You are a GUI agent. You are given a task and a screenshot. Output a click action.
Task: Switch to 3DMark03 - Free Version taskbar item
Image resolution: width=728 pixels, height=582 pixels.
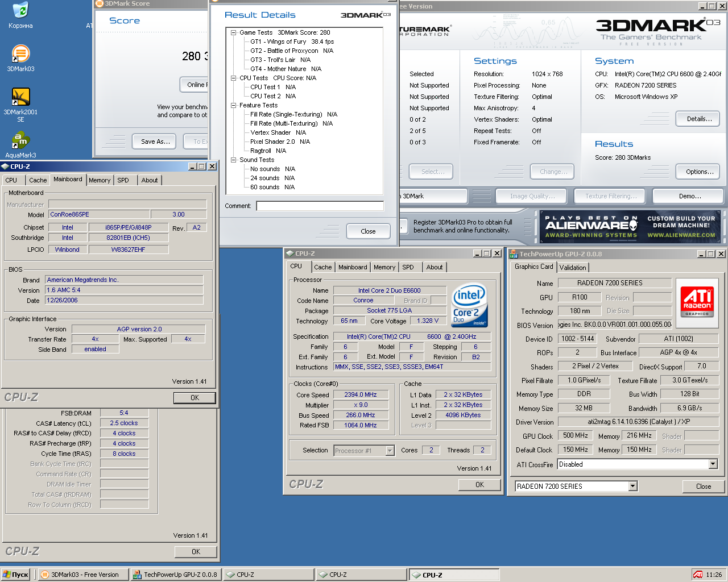[83, 575]
